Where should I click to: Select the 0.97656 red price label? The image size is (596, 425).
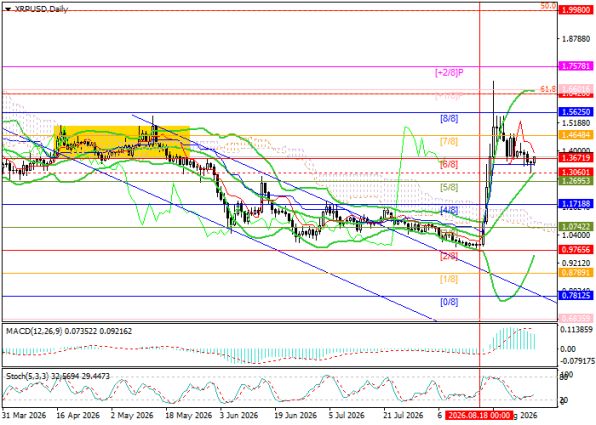point(575,249)
